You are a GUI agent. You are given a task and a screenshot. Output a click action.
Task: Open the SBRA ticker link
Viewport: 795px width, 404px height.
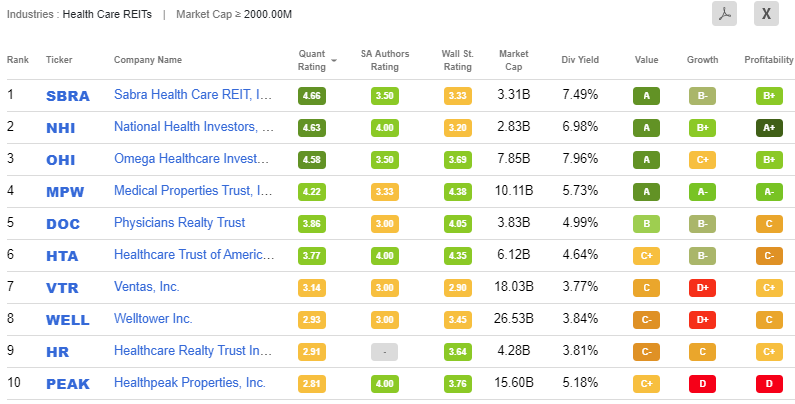(x=68, y=97)
